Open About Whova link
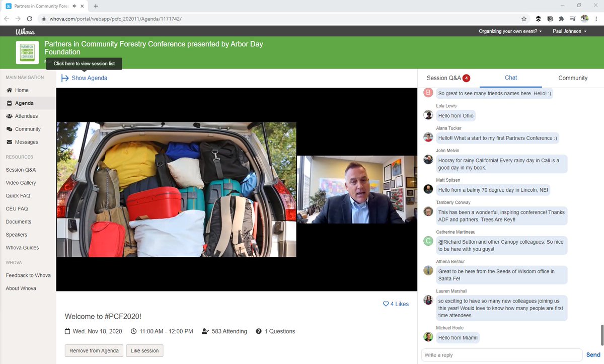The image size is (604, 364). [21, 288]
